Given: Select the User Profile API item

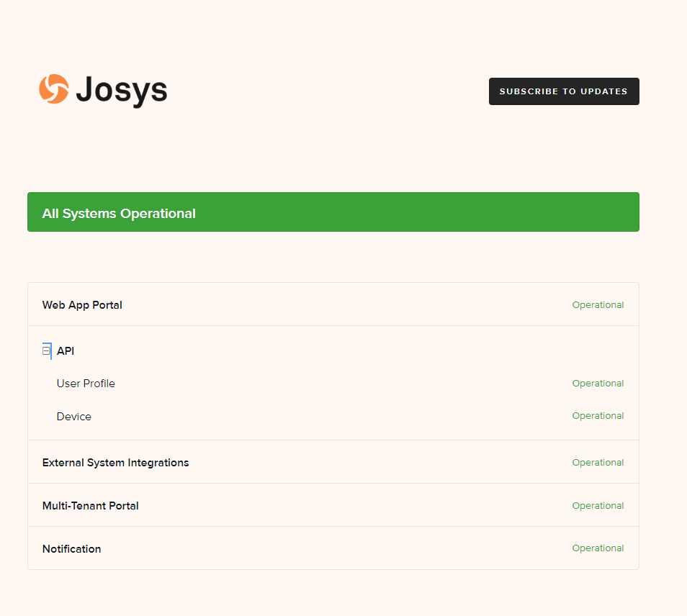Looking at the screenshot, I should (x=86, y=384).
